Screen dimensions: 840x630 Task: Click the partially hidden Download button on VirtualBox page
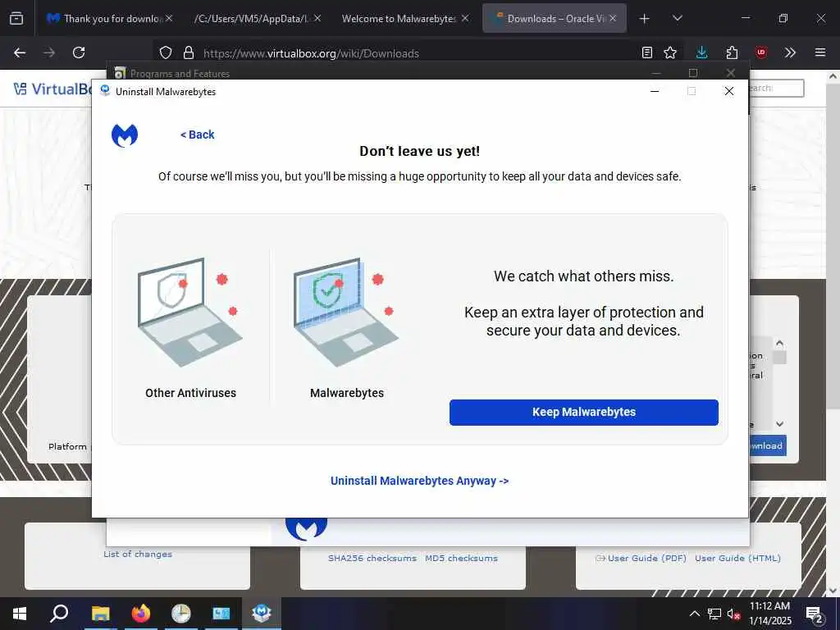point(768,445)
